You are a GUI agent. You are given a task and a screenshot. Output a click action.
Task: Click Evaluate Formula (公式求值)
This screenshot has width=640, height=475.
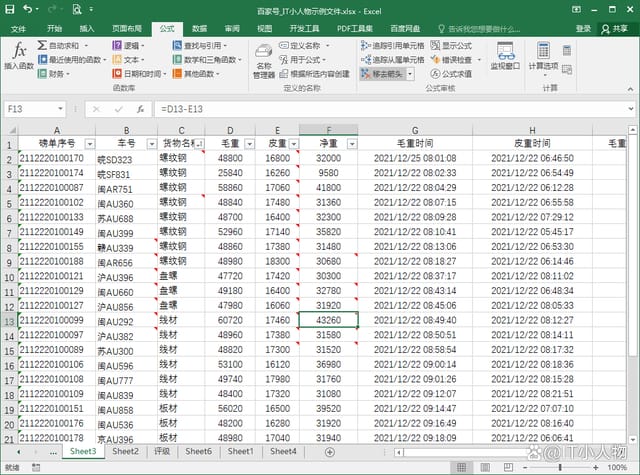pos(456,74)
